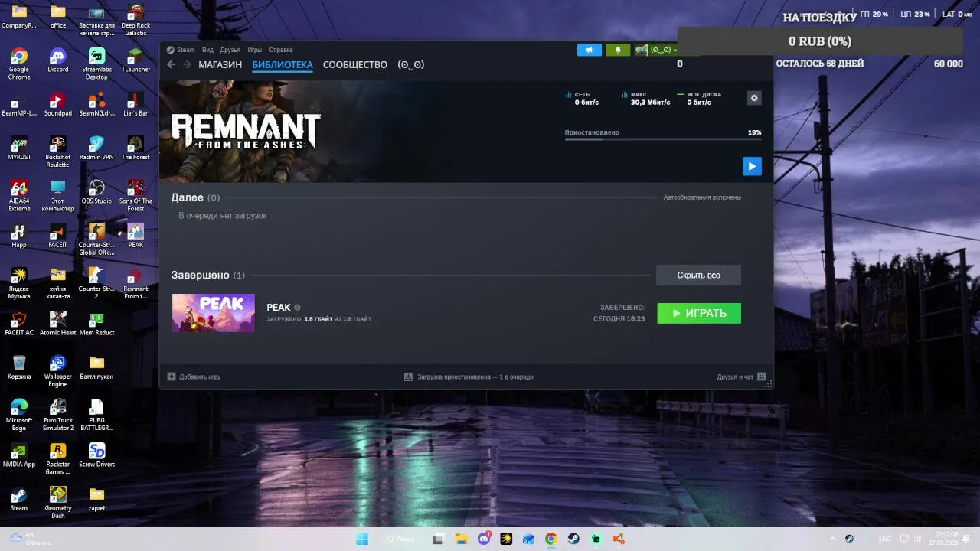The image size is (980, 551).
Task: Open Google Chrome desktop shortcut
Action: click(19, 64)
